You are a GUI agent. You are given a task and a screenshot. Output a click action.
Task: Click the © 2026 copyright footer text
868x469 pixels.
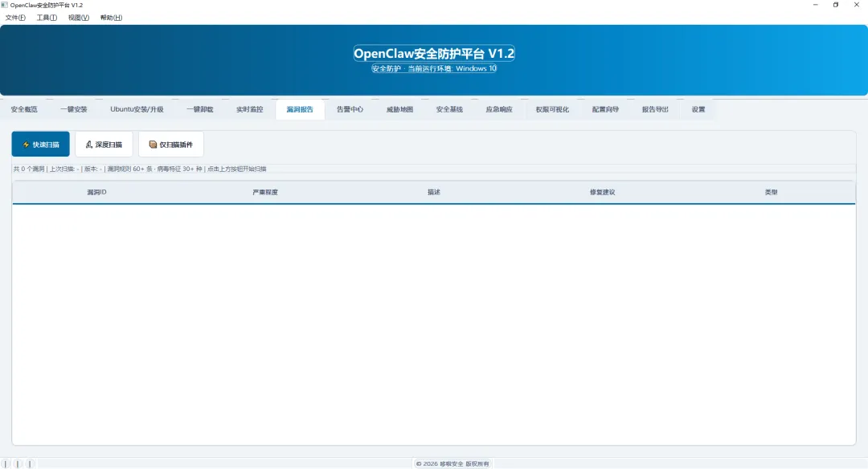pos(452,464)
